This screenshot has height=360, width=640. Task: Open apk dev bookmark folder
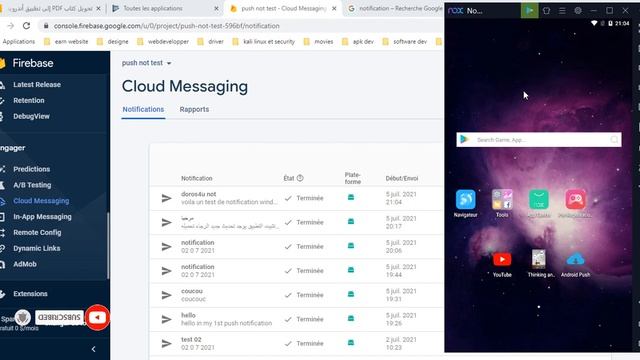[358, 42]
